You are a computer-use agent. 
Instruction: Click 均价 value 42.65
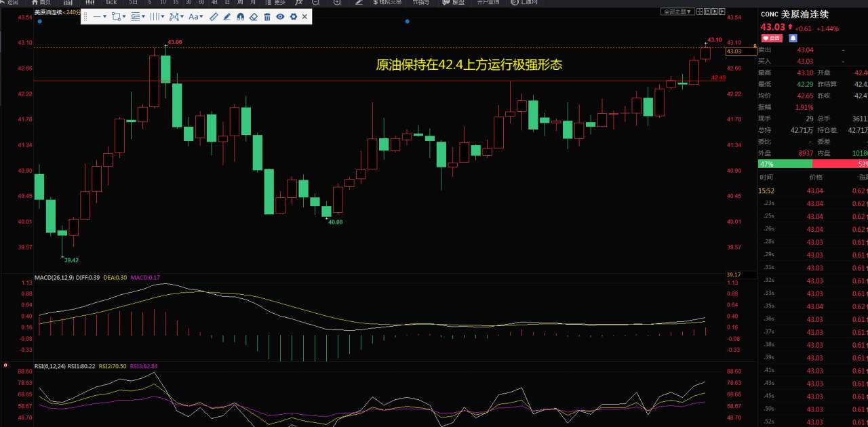(805, 96)
